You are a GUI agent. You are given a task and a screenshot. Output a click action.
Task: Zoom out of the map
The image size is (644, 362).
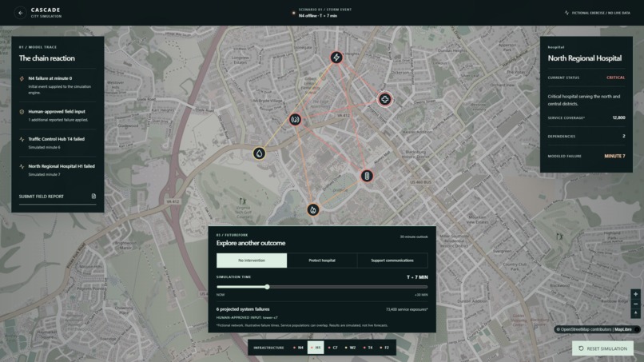pos(635,304)
